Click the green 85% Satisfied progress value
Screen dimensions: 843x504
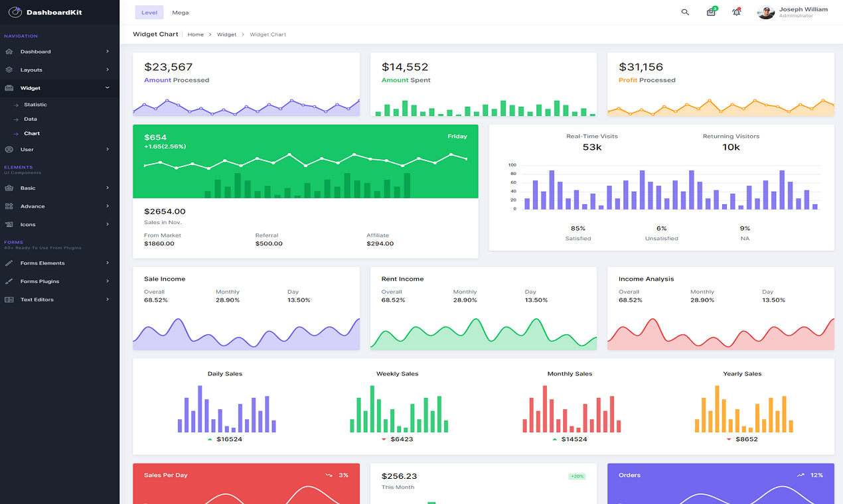pos(577,228)
